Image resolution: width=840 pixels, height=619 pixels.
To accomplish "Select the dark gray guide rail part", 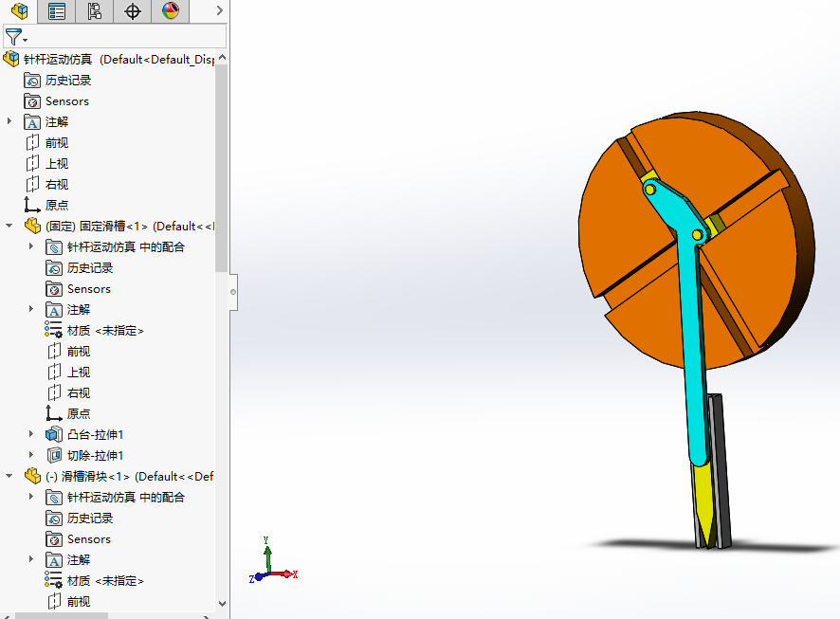I will pyautogui.click(x=722, y=471).
